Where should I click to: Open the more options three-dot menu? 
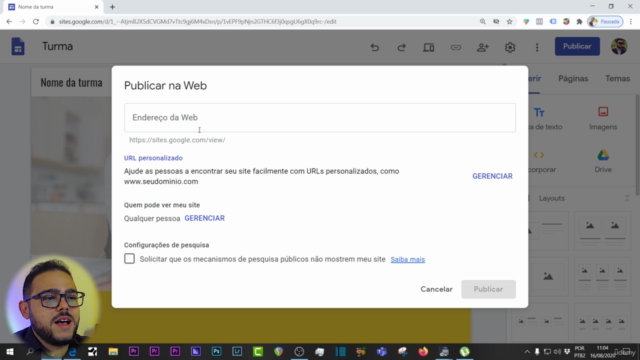(537, 47)
